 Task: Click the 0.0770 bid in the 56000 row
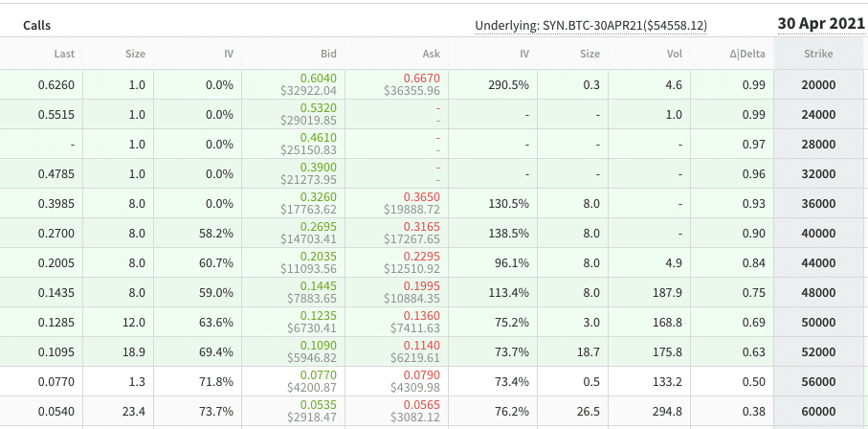318,375
